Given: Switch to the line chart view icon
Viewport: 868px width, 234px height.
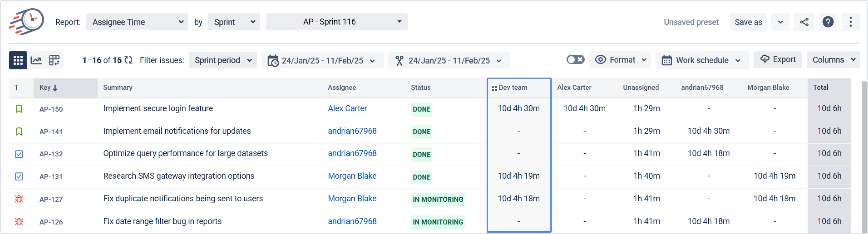Looking at the screenshot, I should point(36,60).
